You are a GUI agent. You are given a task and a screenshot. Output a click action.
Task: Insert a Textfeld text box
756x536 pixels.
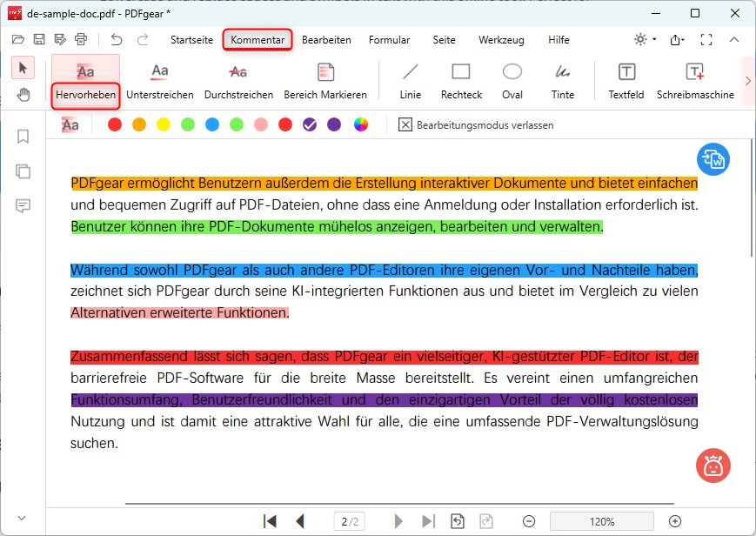626,81
